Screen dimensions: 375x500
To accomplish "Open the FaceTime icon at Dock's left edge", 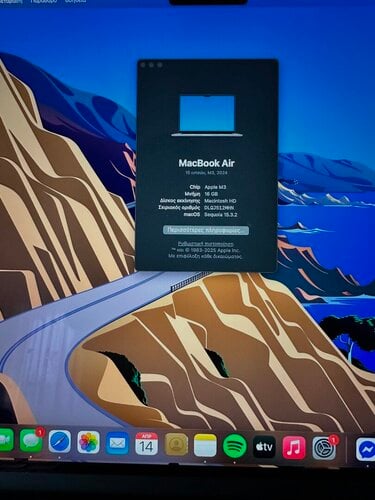I will click(6, 440).
